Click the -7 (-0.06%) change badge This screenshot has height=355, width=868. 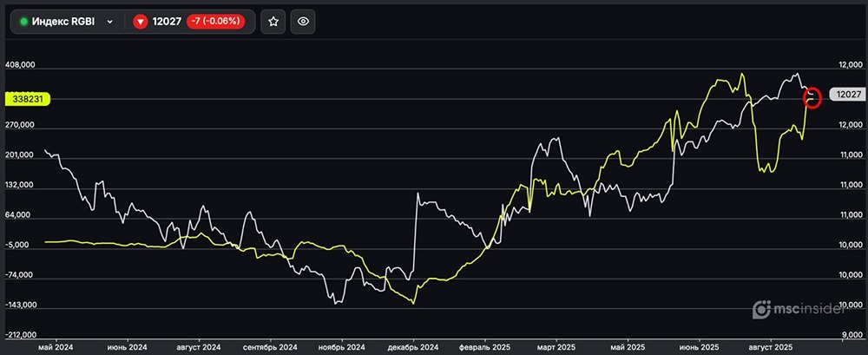(x=218, y=22)
